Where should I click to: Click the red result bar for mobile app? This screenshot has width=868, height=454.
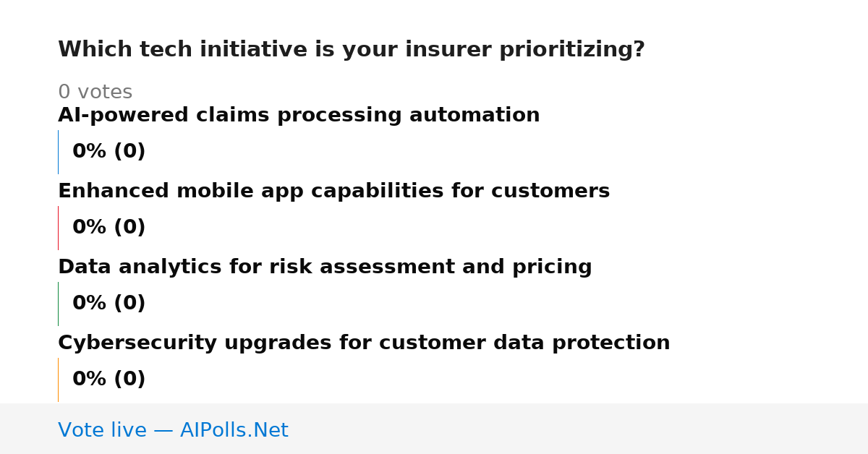58,228
